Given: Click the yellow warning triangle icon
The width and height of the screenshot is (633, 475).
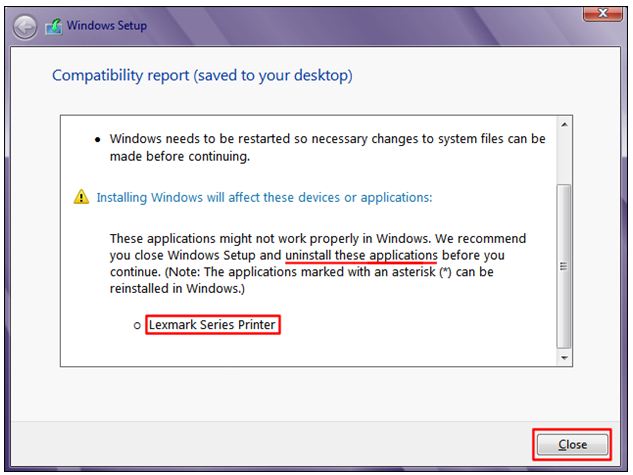Looking at the screenshot, I should point(81,197).
